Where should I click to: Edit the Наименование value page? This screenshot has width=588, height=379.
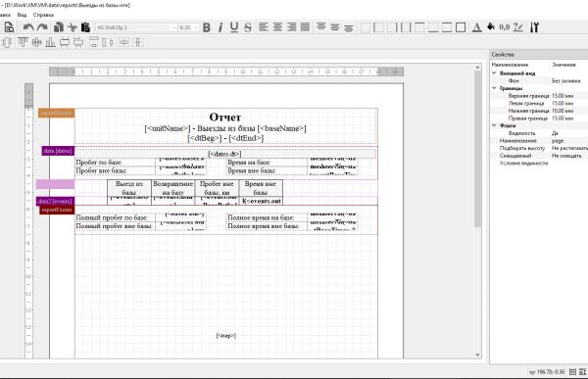pyautogui.click(x=558, y=141)
